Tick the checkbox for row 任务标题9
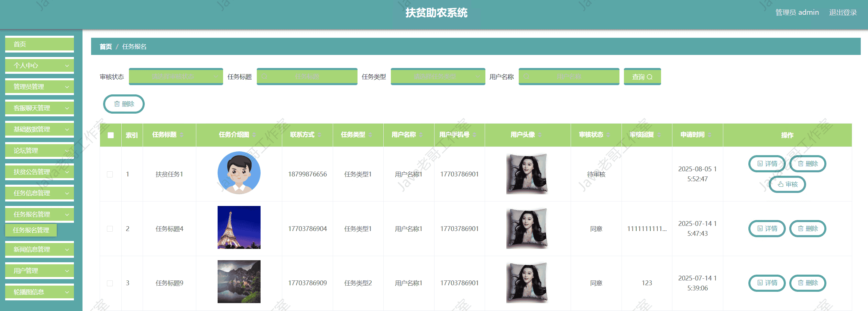868x311 pixels. point(110,283)
